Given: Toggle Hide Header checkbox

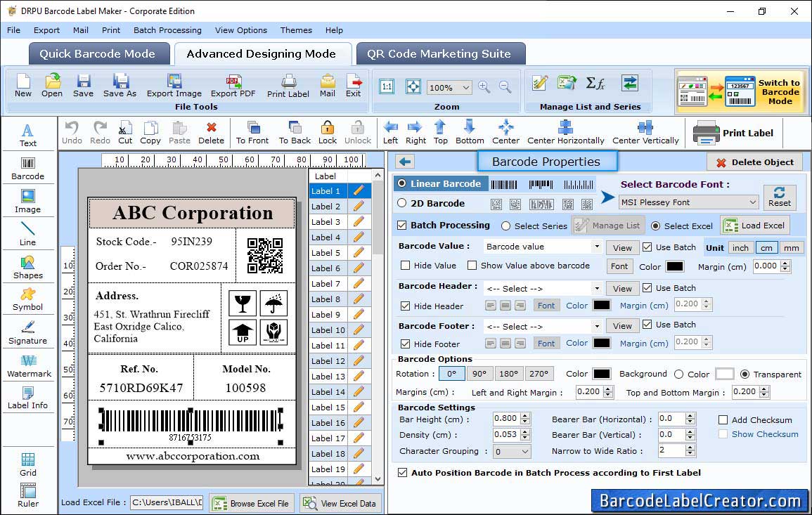Looking at the screenshot, I should click(x=406, y=306).
